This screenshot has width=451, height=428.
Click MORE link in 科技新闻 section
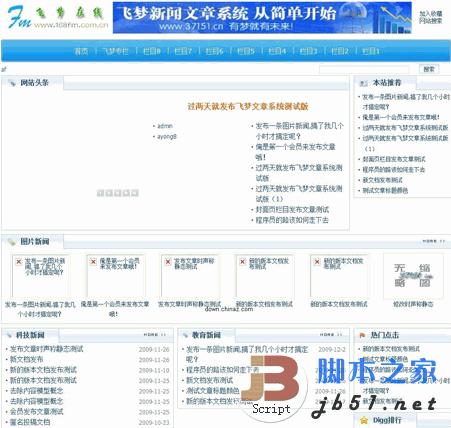tap(155, 334)
